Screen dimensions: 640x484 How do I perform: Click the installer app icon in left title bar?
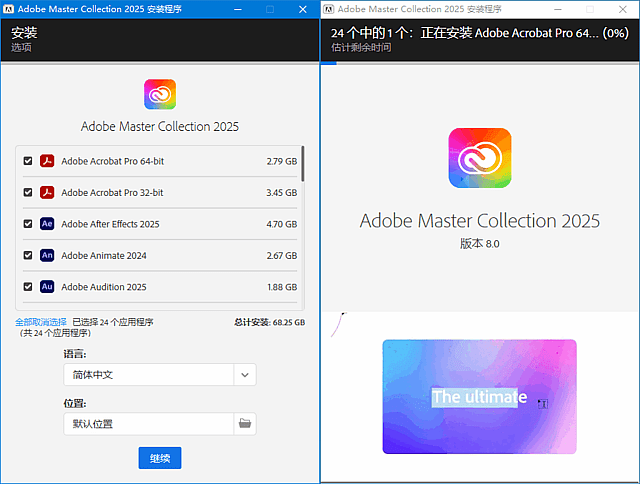(x=8, y=9)
